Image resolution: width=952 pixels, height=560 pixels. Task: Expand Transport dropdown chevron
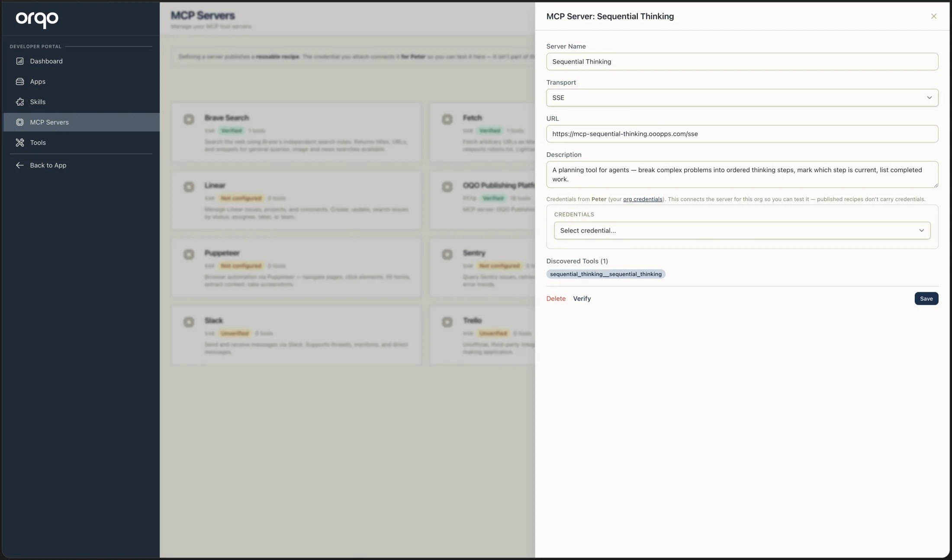point(929,98)
